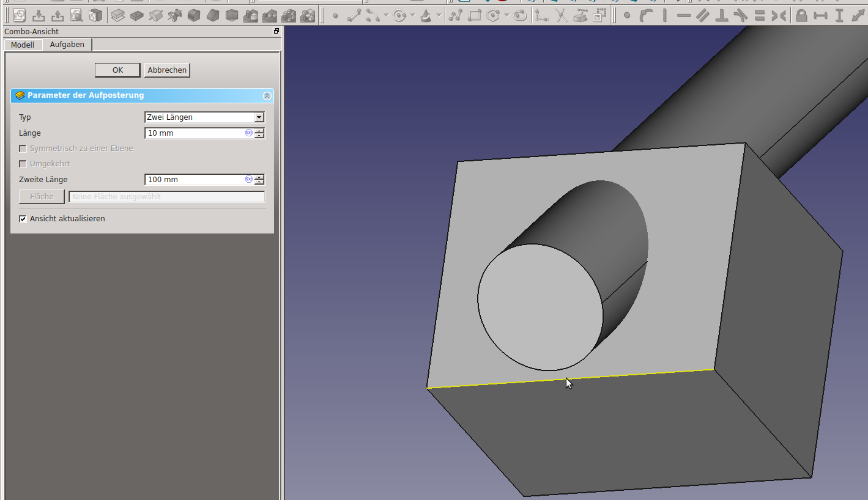Image resolution: width=868 pixels, height=500 pixels.
Task: Collapse the Parameter der Aufposterung panel
Action: tap(267, 96)
